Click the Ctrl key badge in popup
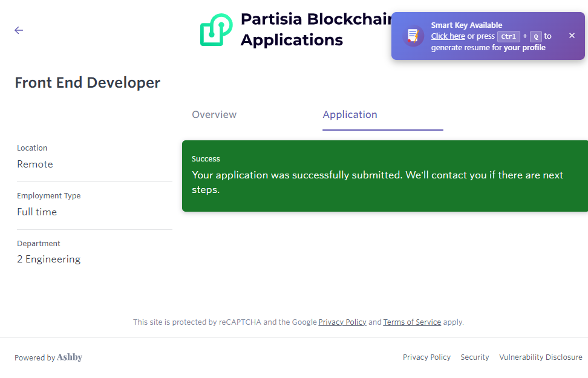The image size is (588, 378). pyautogui.click(x=508, y=36)
